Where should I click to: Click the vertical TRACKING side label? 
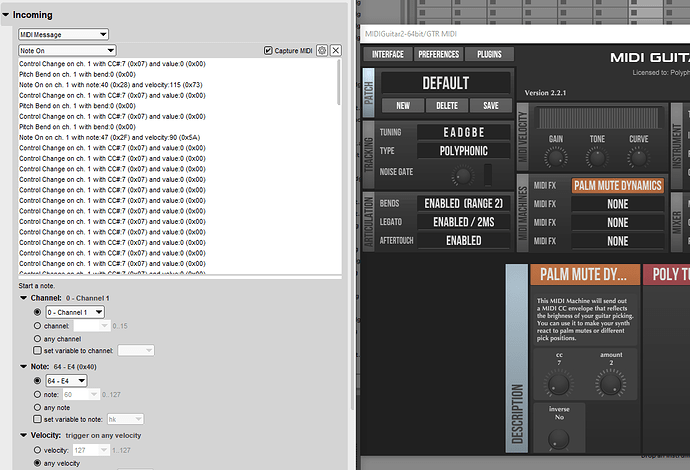pyautogui.click(x=369, y=155)
